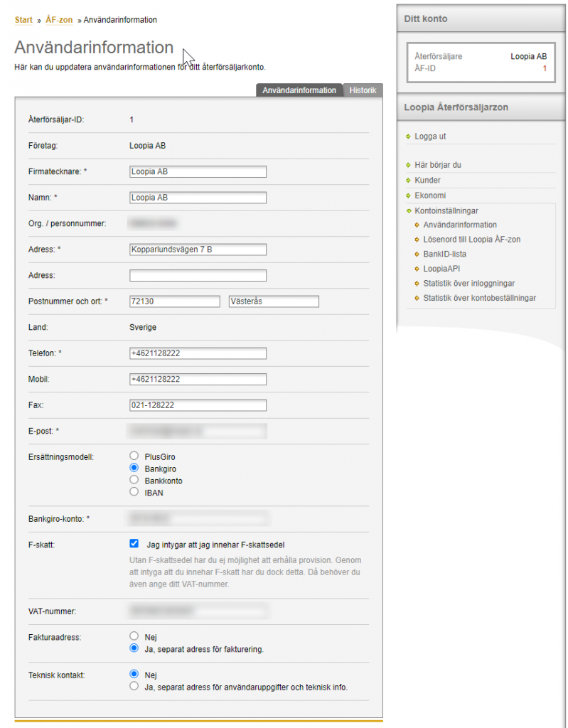Click the ÅF-ID value 1

click(x=545, y=69)
